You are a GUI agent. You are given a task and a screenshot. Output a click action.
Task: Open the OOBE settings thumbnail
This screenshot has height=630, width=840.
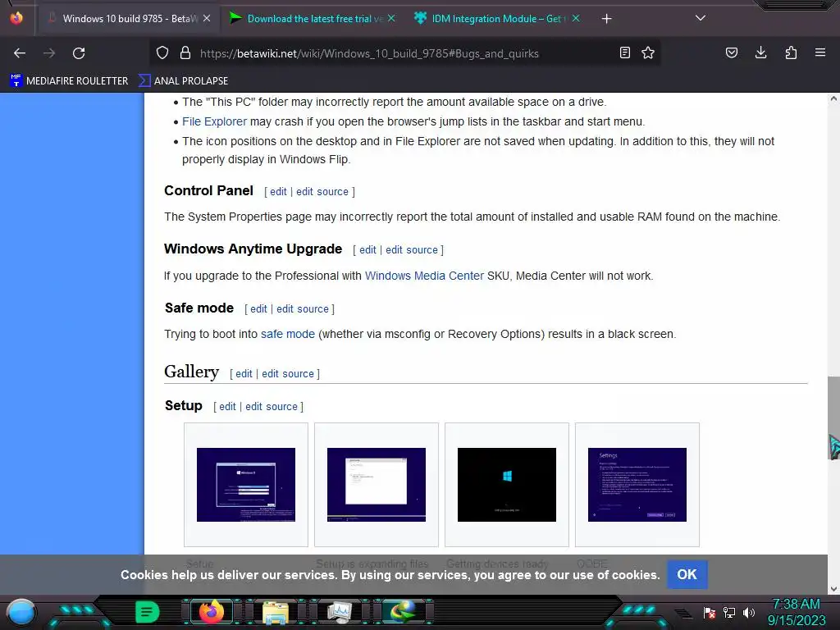click(637, 485)
